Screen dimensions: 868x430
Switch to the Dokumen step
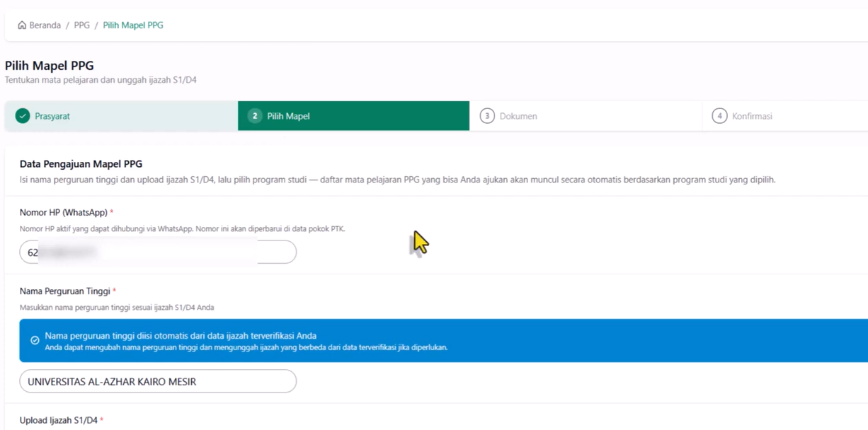point(586,116)
